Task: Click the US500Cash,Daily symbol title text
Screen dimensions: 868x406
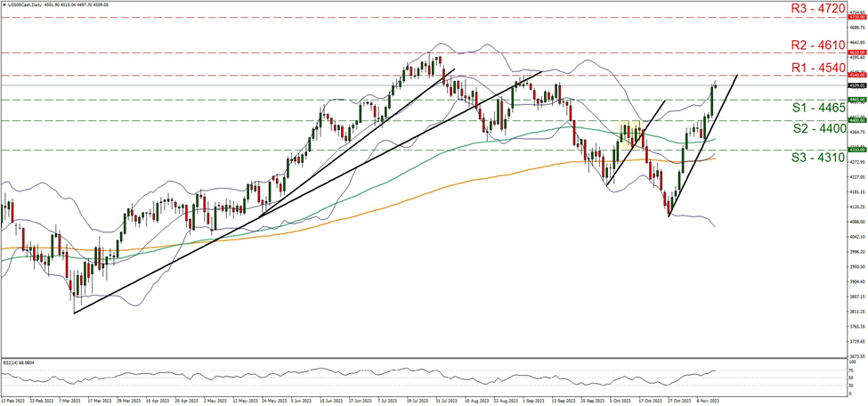Action: pyautogui.click(x=28, y=4)
